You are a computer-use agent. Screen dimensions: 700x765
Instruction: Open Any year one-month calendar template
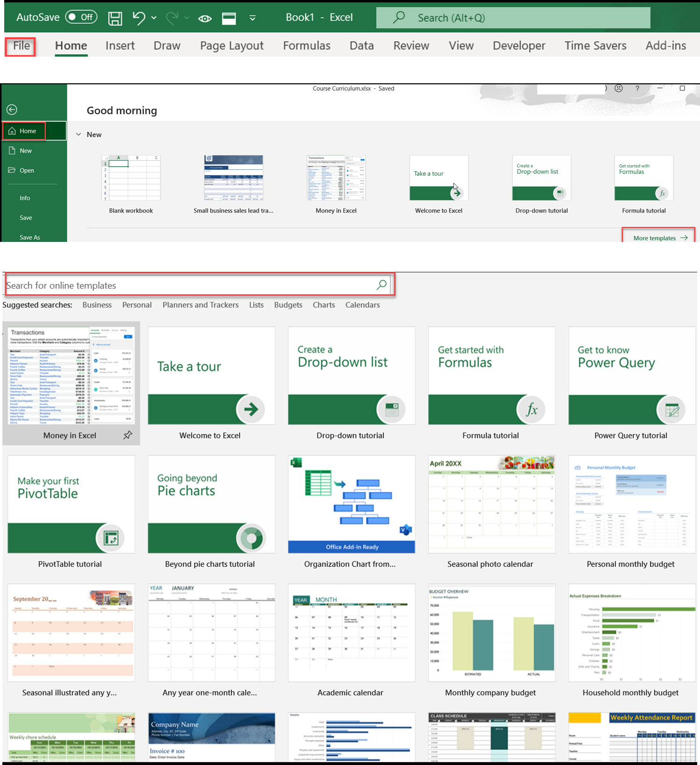pyautogui.click(x=211, y=633)
